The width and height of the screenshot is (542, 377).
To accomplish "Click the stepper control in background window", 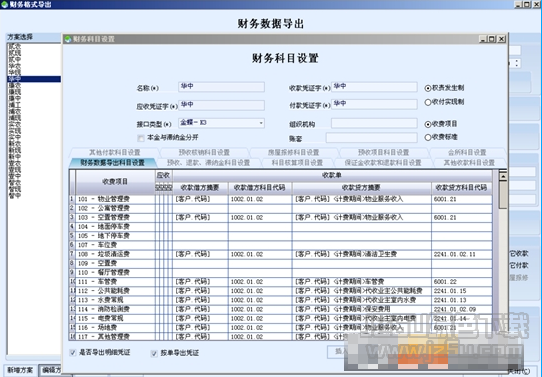I will pos(517,63).
